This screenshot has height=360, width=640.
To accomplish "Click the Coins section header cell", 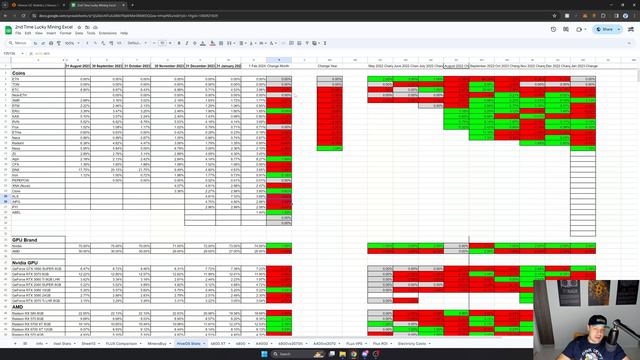I will [38, 73].
